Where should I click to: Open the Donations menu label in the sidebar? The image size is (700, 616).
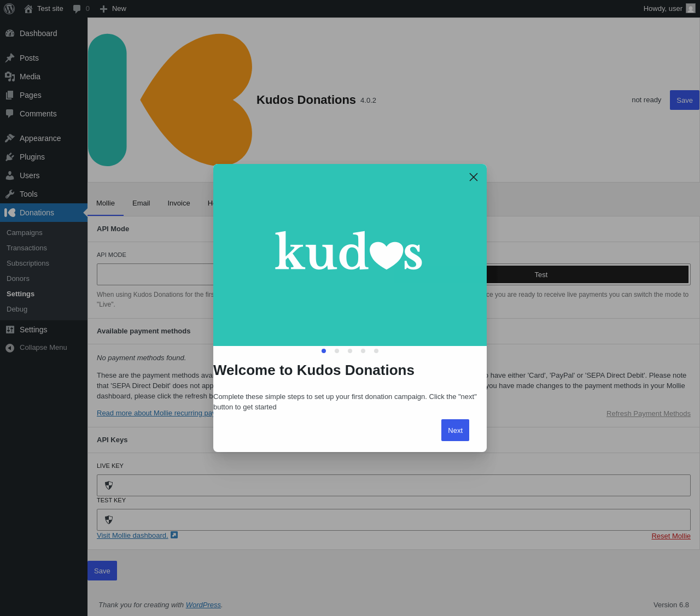[x=37, y=213]
